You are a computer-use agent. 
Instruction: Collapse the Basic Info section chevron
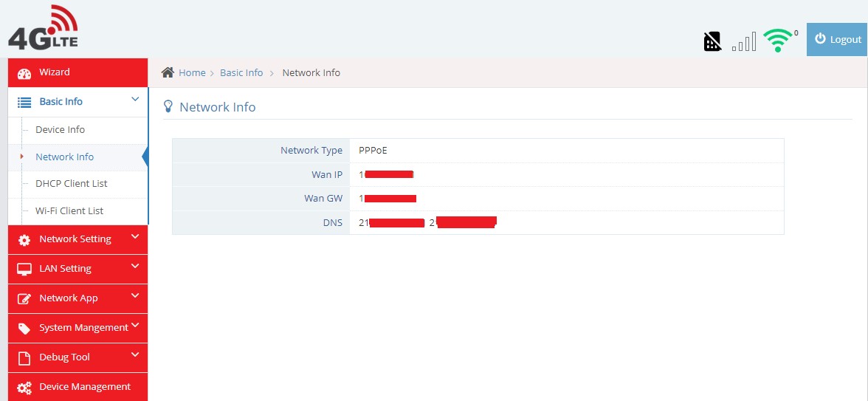point(135,100)
